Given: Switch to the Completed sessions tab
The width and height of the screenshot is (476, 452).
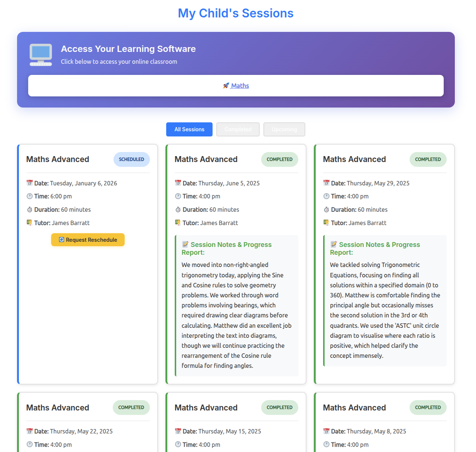Looking at the screenshot, I should click(238, 129).
